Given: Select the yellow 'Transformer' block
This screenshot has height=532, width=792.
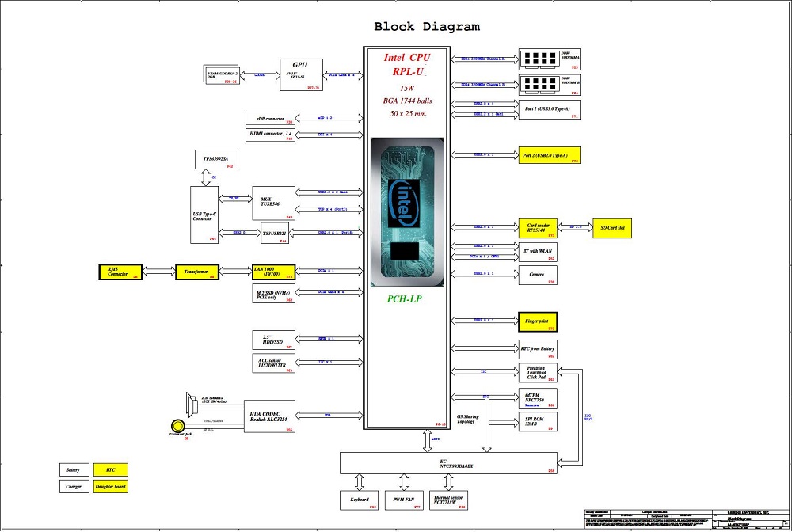Looking at the screenshot, I should pyautogui.click(x=197, y=272).
